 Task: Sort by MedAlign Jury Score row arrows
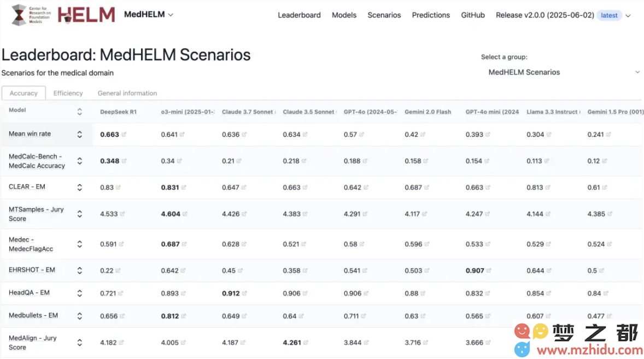(80, 342)
